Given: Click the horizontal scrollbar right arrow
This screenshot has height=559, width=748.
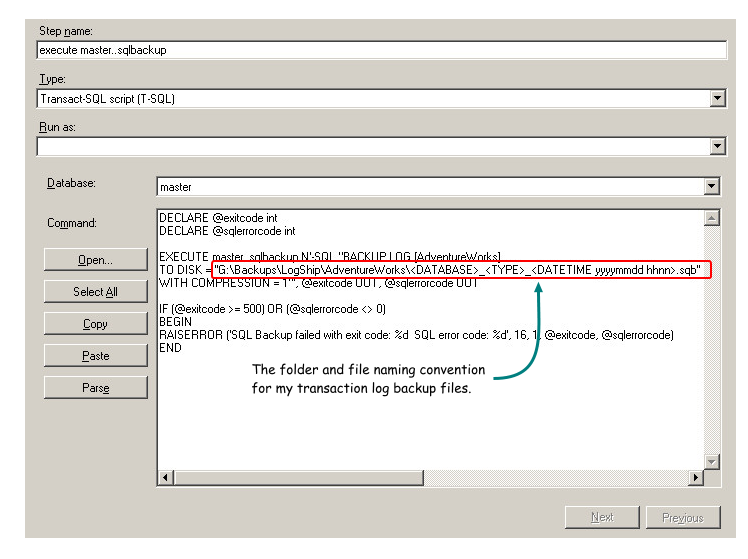Looking at the screenshot, I should point(696,478).
